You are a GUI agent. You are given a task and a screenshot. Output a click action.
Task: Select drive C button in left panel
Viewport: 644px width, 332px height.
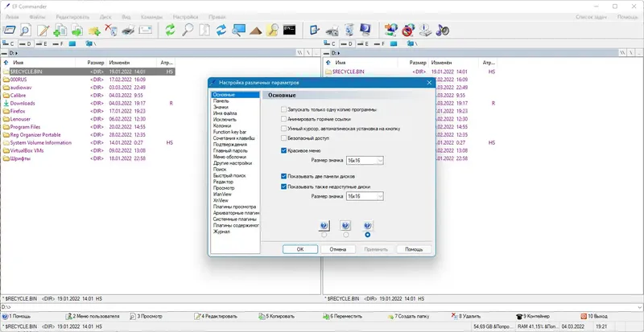coord(8,43)
